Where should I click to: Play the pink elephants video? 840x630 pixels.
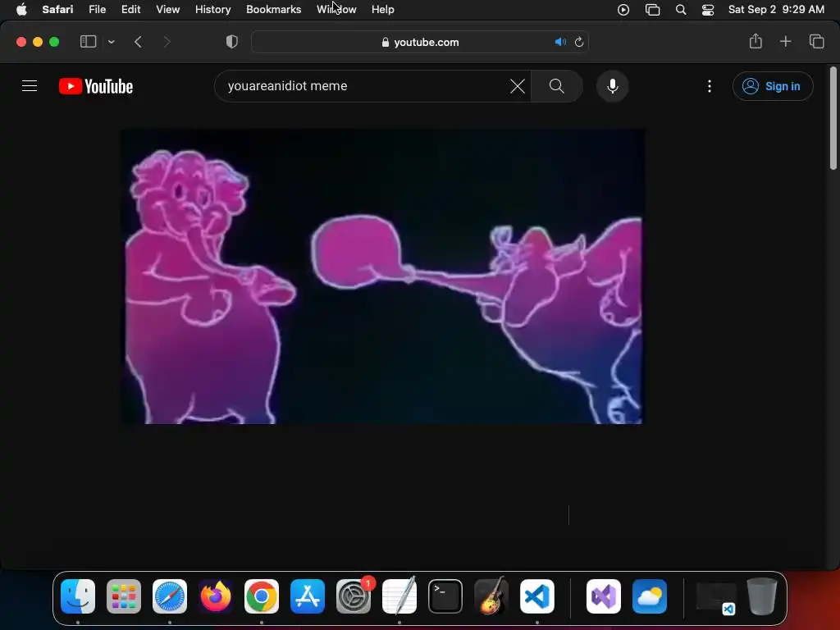point(382,276)
